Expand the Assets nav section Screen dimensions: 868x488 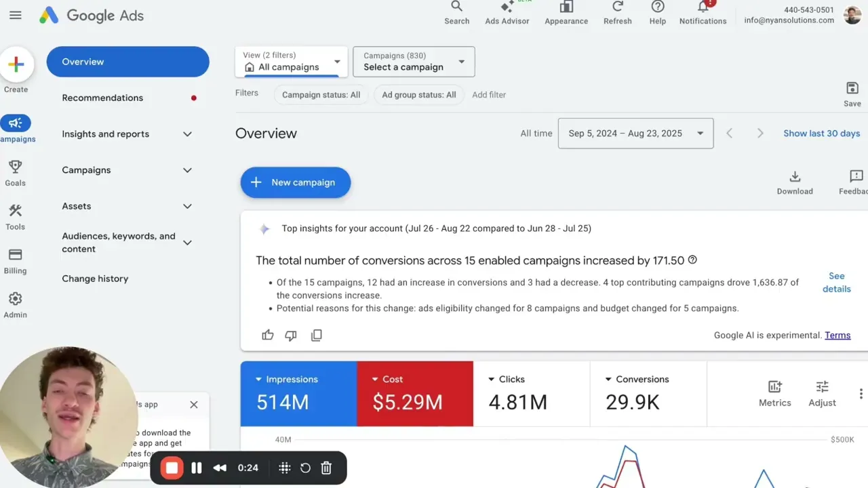coord(188,206)
